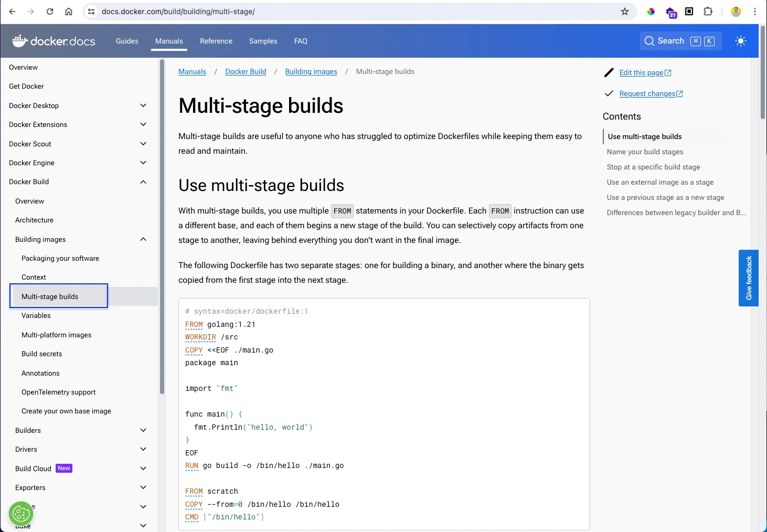The width and height of the screenshot is (767, 532).
Task: Open Overview at top of sidebar
Action: coord(23,67)
